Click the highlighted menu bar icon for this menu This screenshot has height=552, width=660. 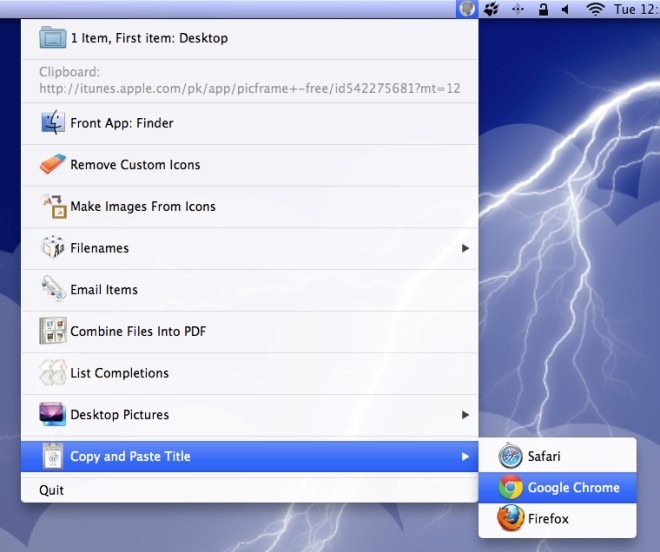click(x=467, y=9)
